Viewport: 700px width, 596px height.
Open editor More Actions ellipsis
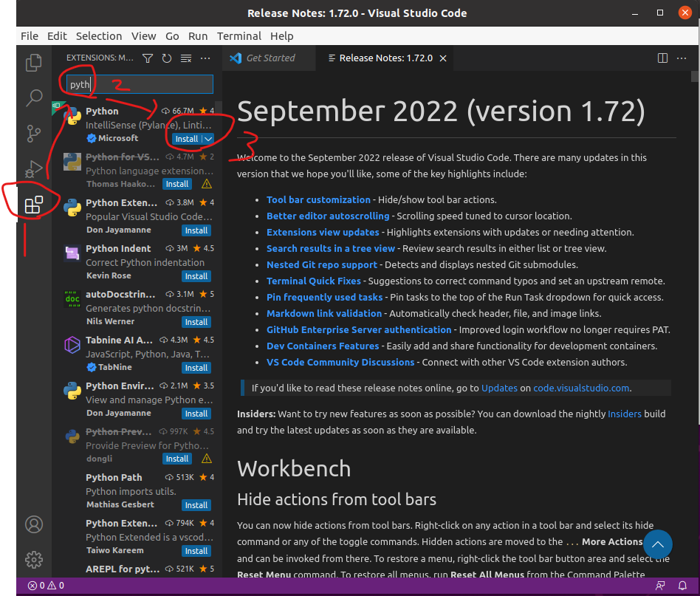pyautogui.click(x=682, y=58)
